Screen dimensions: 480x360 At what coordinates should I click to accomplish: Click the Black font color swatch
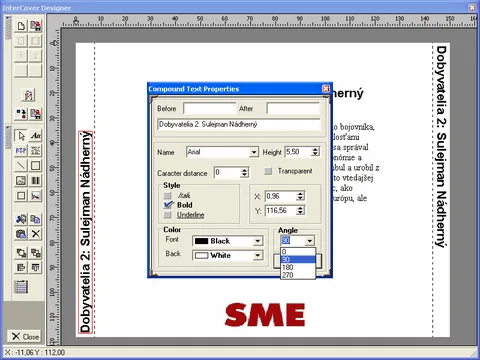click(201, 241)
